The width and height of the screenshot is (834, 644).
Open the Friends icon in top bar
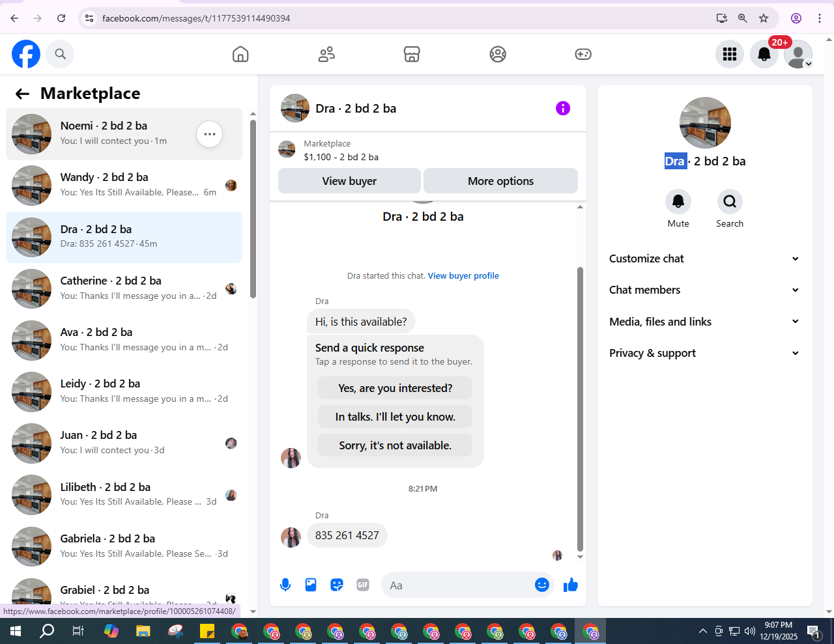[x=326, y=54]
